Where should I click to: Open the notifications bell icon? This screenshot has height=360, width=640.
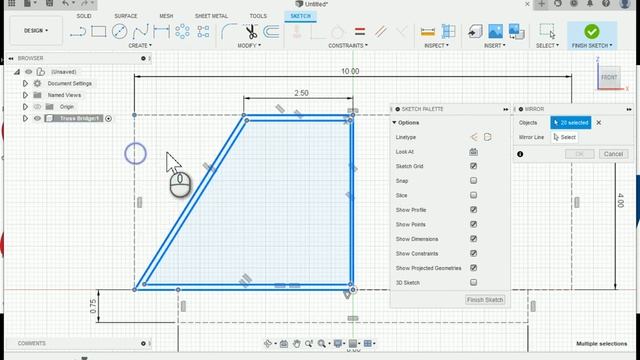(x=590, y=4)
